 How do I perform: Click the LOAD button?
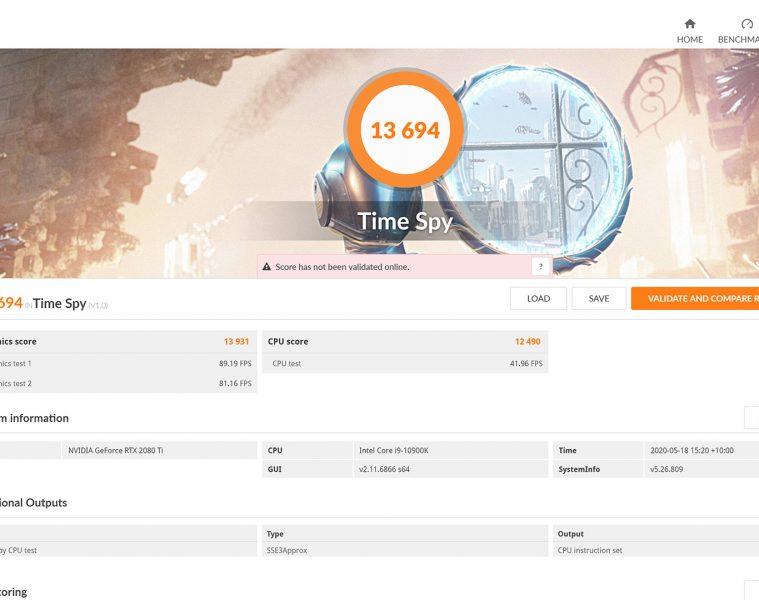click(x=538, y=299)
